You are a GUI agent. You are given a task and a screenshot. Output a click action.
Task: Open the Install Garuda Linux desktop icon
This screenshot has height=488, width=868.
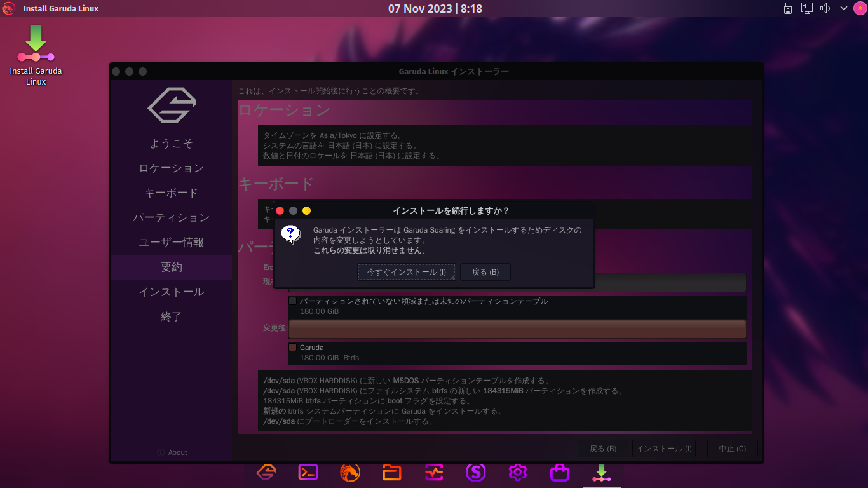36,56
